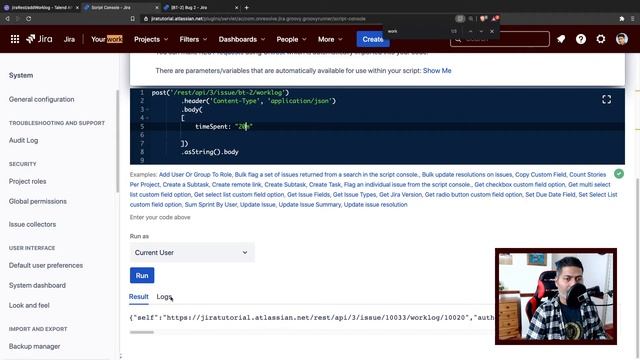The image size is (640, 360).
Task: Open Backup manager in sidebar
Action: click(x=34, y=346)
